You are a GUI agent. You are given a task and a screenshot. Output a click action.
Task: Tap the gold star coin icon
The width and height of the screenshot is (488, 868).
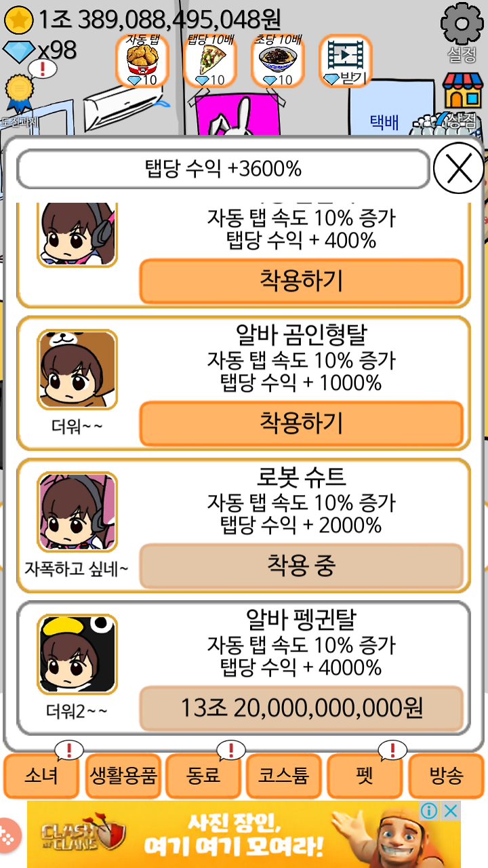[18, 20]
